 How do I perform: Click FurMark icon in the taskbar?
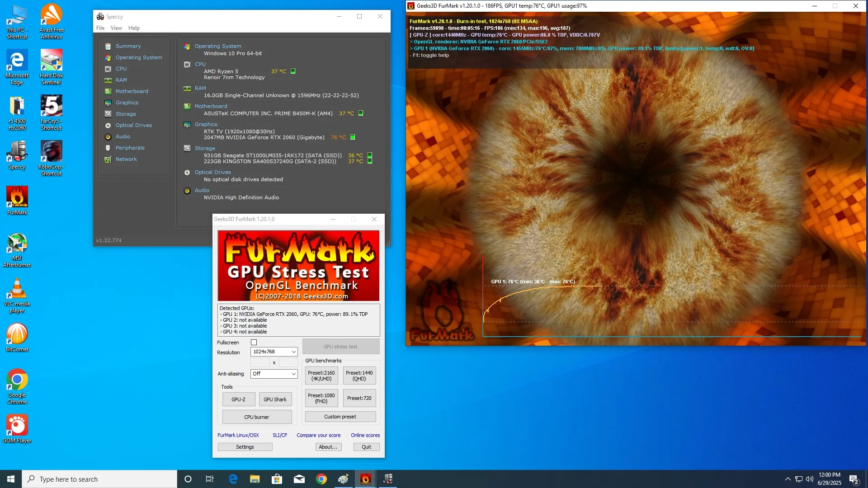(x=365, y=479)
